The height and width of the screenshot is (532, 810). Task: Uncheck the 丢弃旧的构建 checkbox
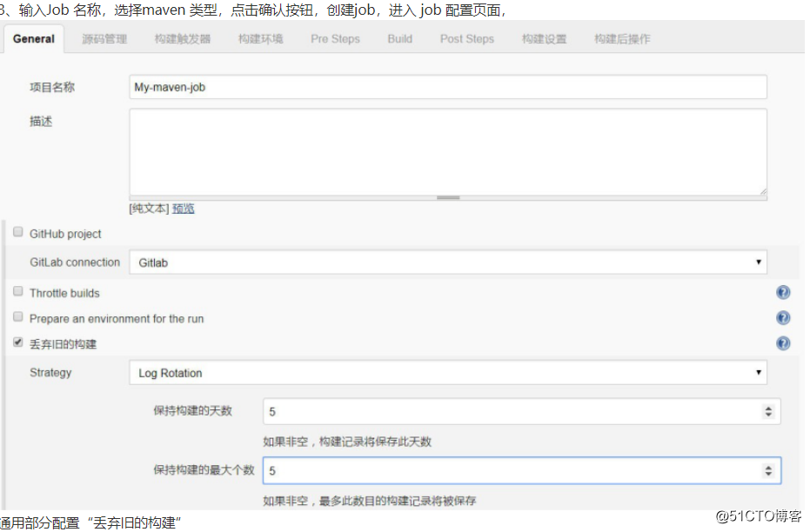18,342
